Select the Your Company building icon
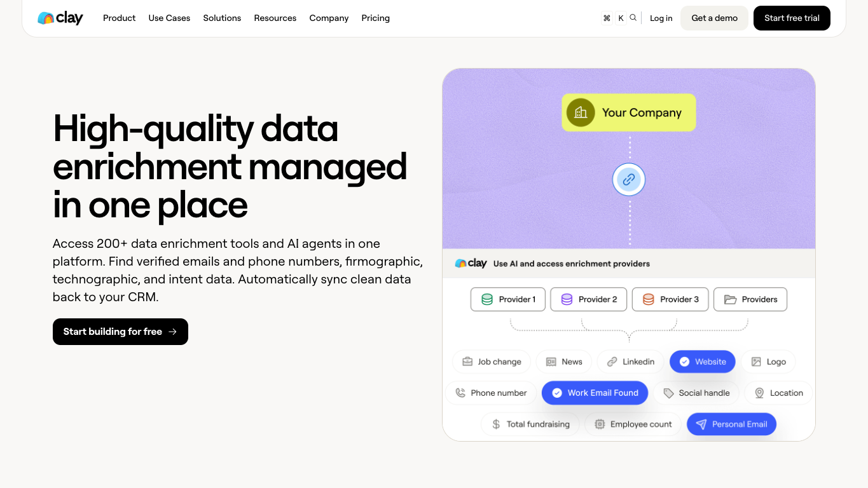 [581, 112]
